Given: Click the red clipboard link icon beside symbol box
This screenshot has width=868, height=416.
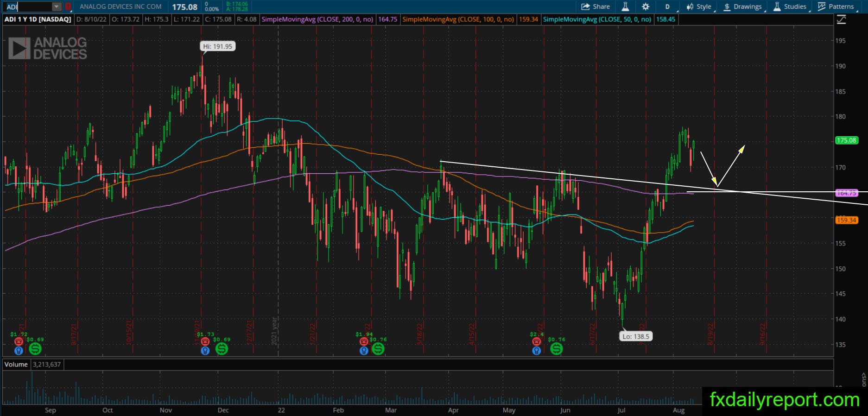Looking at the screenshot, I should tap(68, 7).
